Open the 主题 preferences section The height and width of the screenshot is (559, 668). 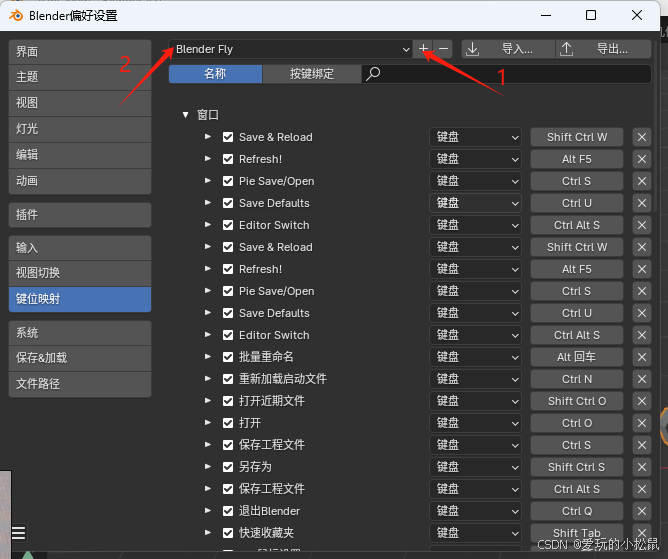coord(80,77)
